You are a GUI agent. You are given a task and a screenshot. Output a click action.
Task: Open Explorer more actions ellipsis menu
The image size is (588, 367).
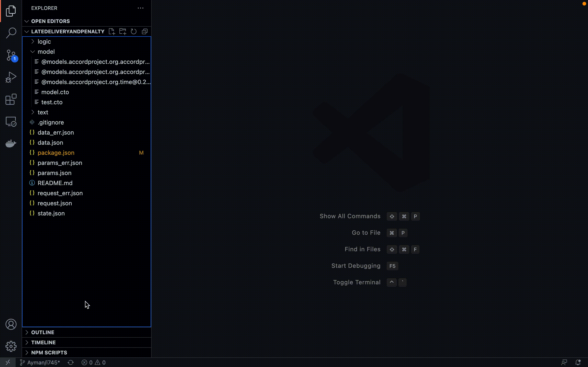pos(141,8)
